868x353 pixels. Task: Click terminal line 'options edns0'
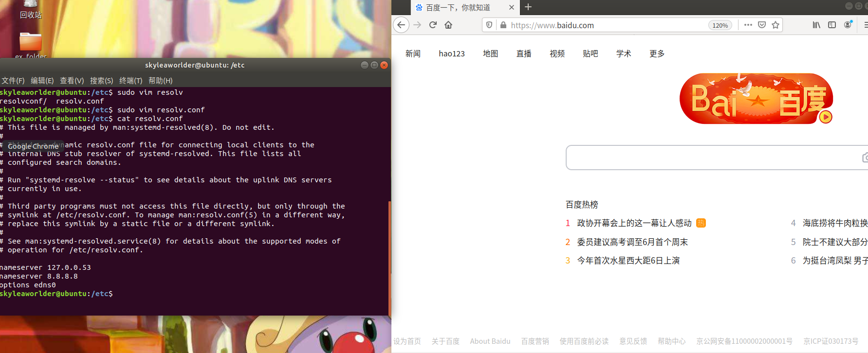pos(28,285)
